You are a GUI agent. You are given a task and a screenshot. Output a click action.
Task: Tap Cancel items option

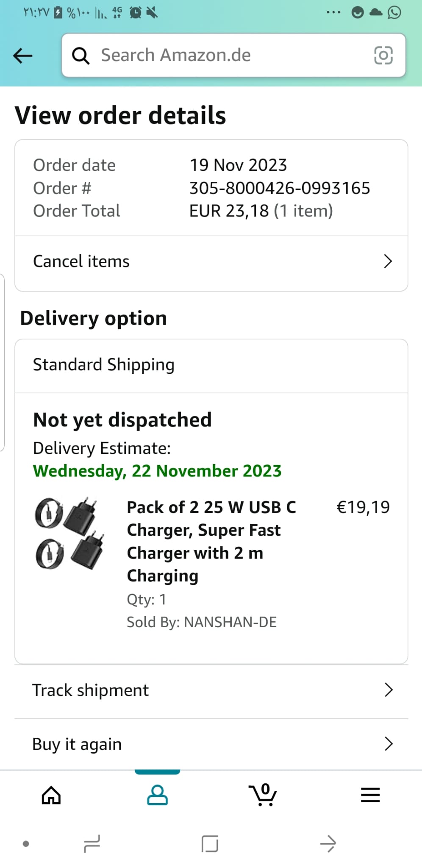(81, 262)
